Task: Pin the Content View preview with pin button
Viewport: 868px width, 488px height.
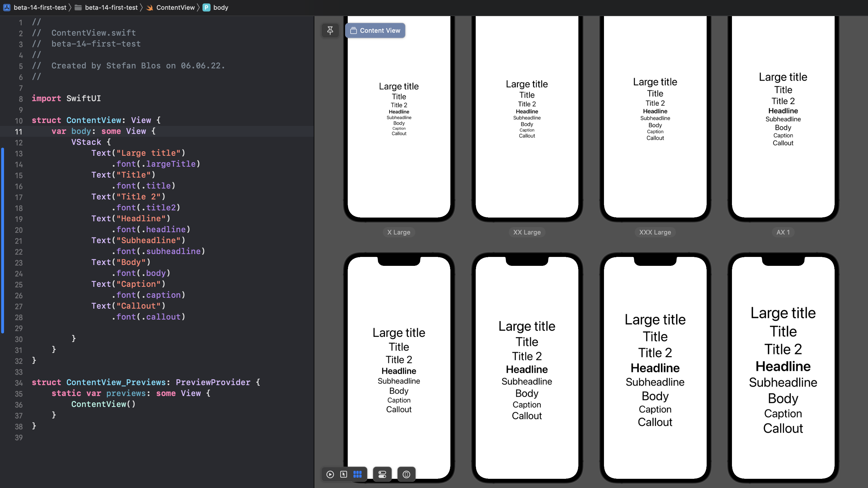Action: [330, 30]
